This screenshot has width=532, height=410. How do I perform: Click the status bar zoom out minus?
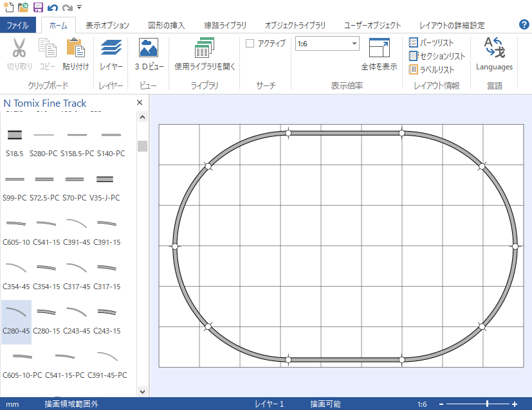pos(441,404)
